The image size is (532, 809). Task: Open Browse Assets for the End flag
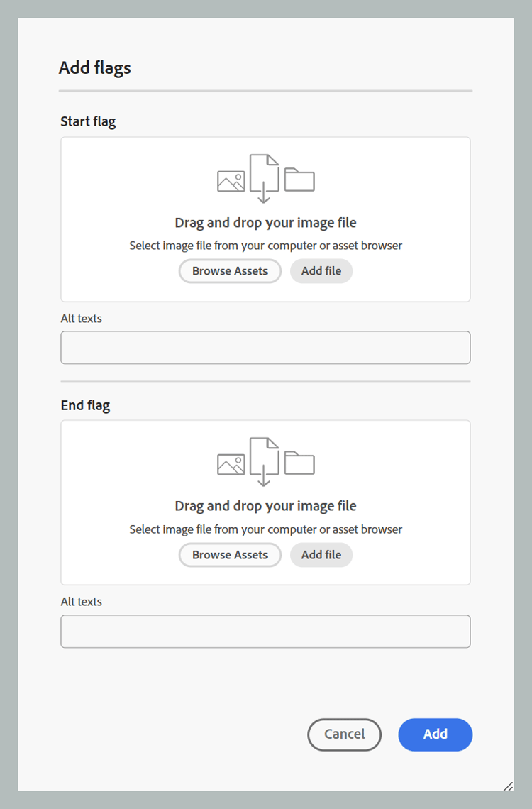pos(230,555)
